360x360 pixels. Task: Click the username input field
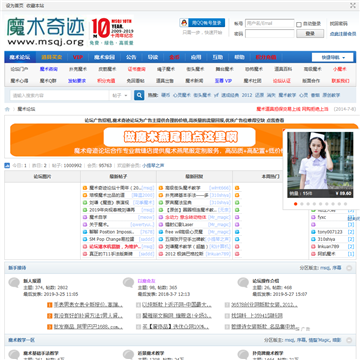(x=270, y=23)
